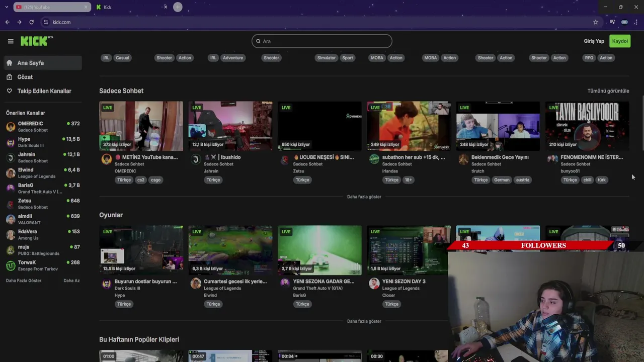Select the RPG category tag
This screenshot has width=644, height=362.
(589, 58)
